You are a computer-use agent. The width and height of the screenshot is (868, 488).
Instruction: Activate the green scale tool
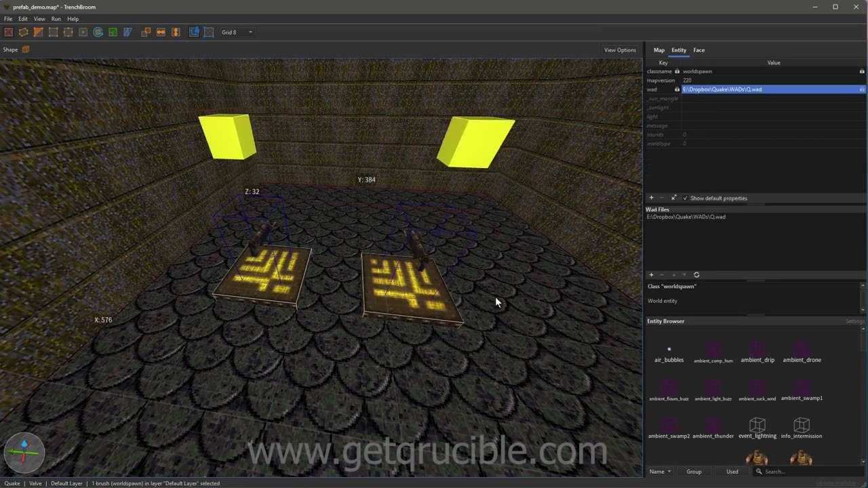tap(113, 32)
